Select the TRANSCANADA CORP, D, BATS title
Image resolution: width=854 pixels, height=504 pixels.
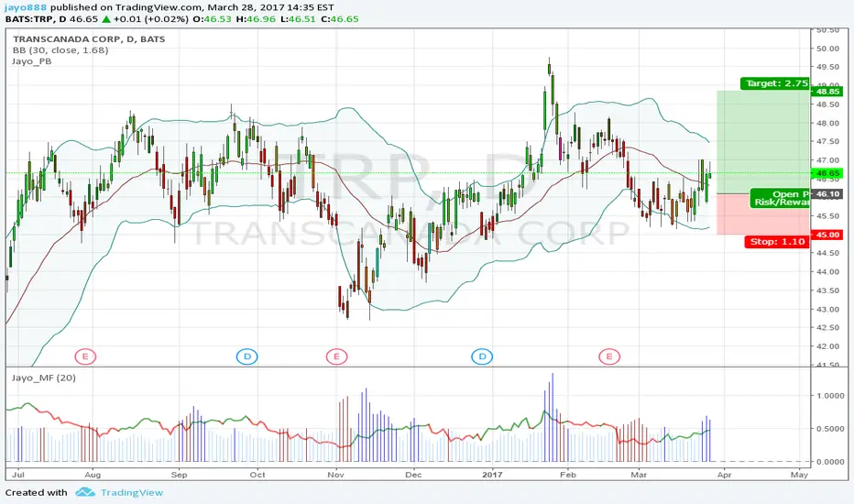pos(89,39)
